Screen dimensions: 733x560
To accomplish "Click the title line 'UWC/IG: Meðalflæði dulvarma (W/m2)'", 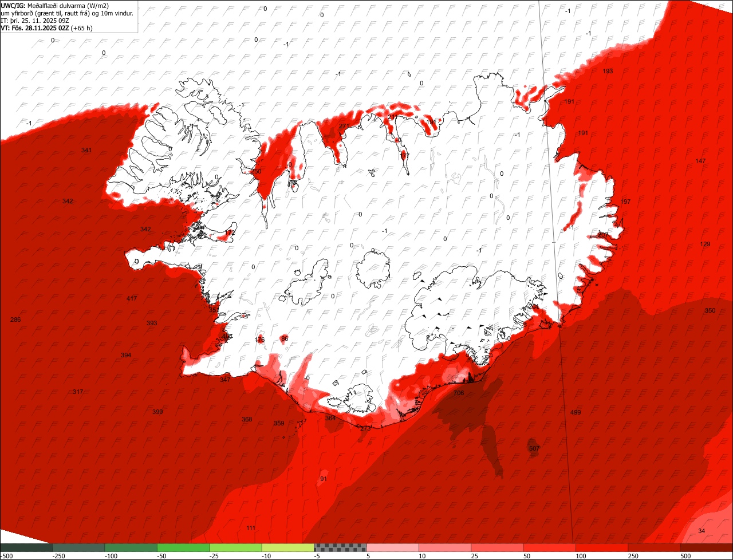I will tap(55, 6).
